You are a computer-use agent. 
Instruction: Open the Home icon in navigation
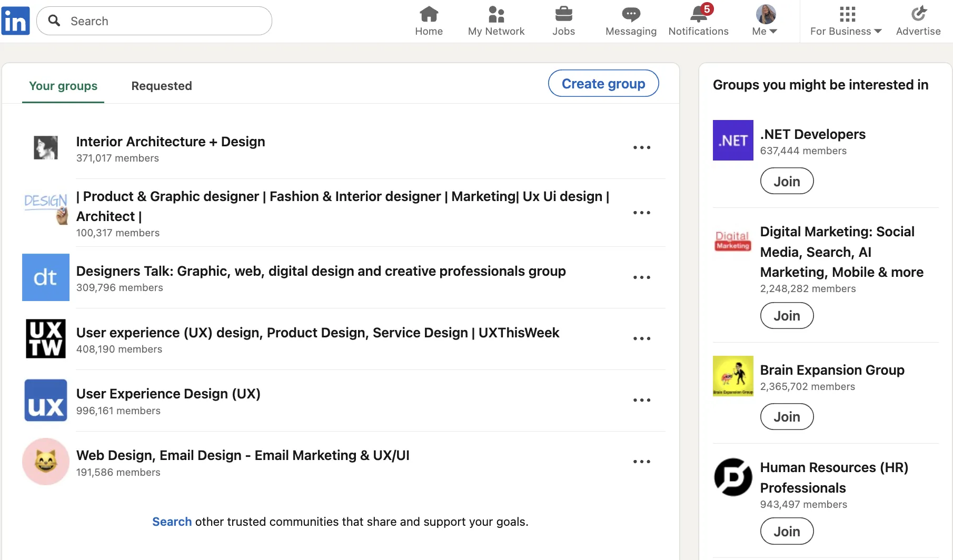[429, 16]
